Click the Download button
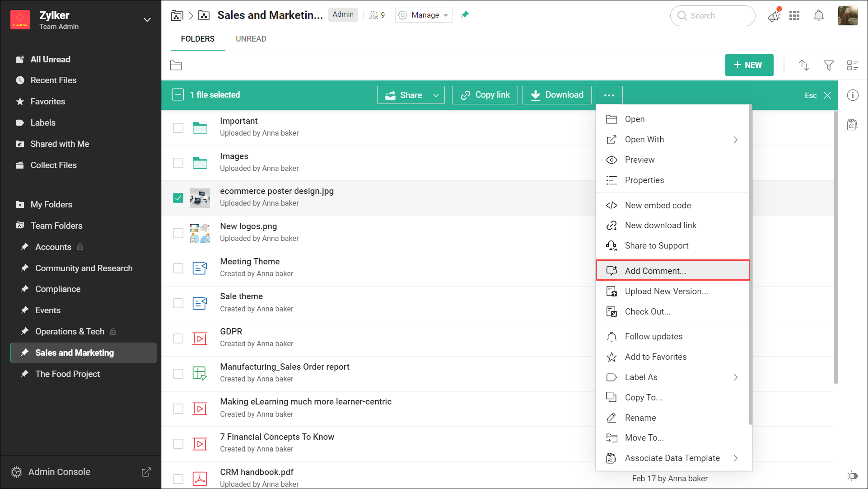 556,95
